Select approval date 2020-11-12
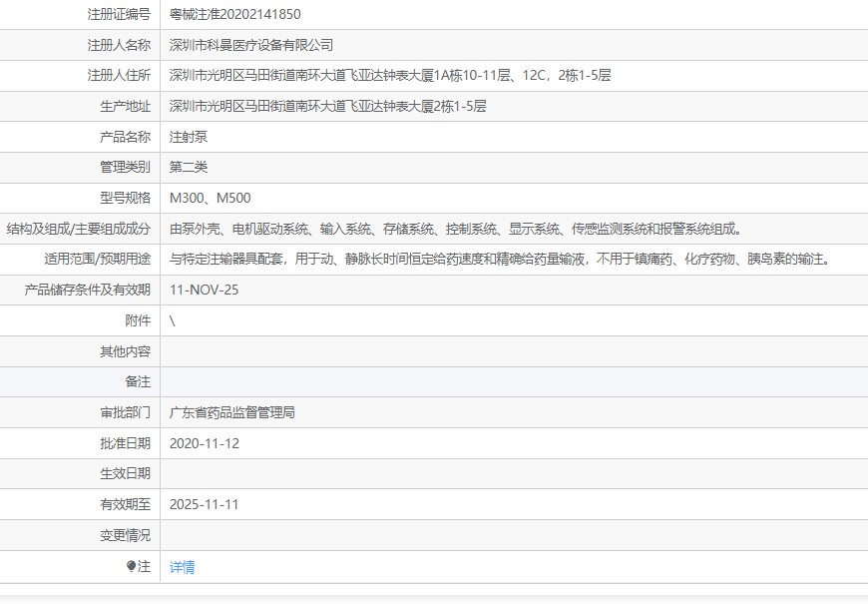The height and width of the screenshot is (604, 868). click(205, 443)
